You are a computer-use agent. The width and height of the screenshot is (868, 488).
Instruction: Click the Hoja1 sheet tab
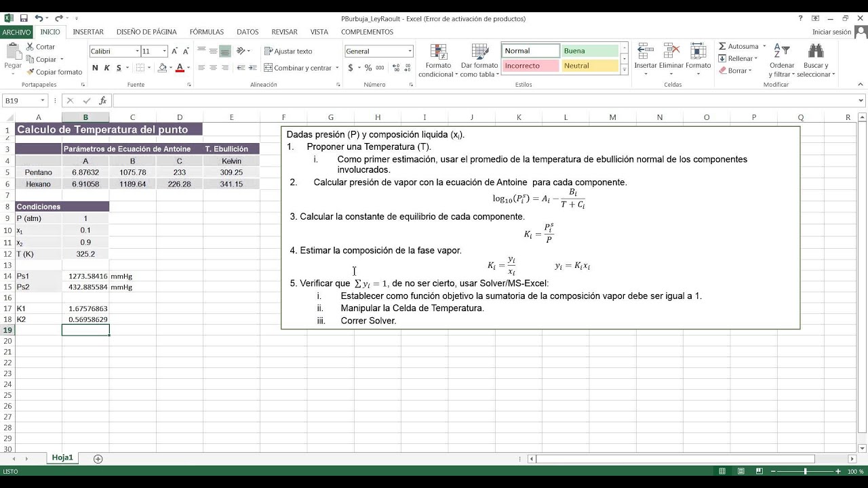62,458
